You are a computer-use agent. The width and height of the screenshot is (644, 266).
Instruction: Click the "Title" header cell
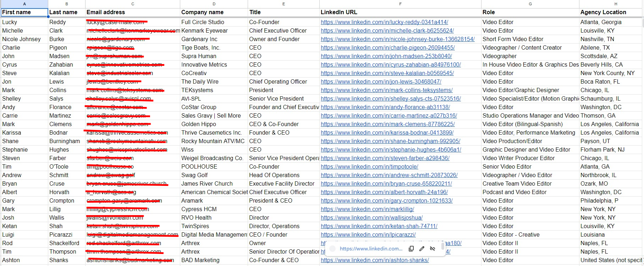tap(284, 12)
